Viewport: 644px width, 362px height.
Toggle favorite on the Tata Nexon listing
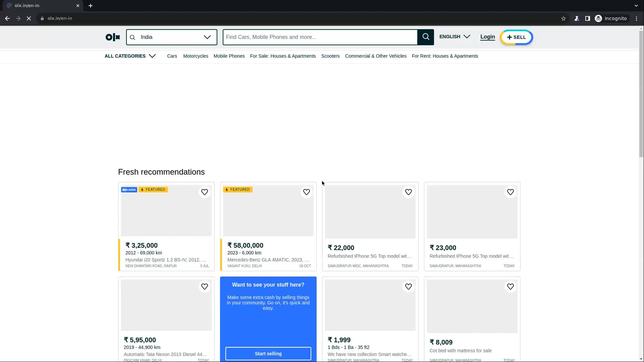[204, 287]
